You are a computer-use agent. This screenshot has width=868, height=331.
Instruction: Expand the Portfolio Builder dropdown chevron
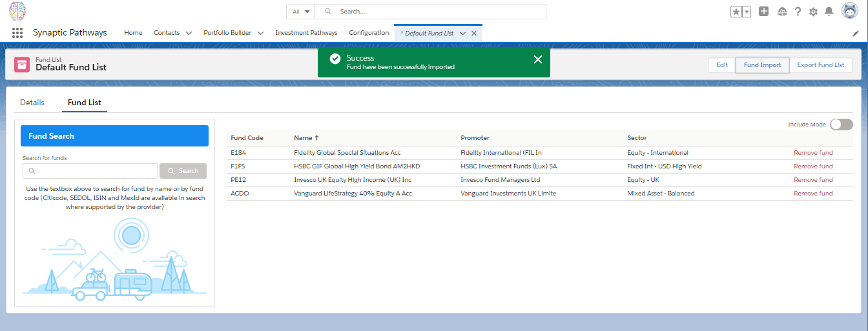click(x=260, y=33)
